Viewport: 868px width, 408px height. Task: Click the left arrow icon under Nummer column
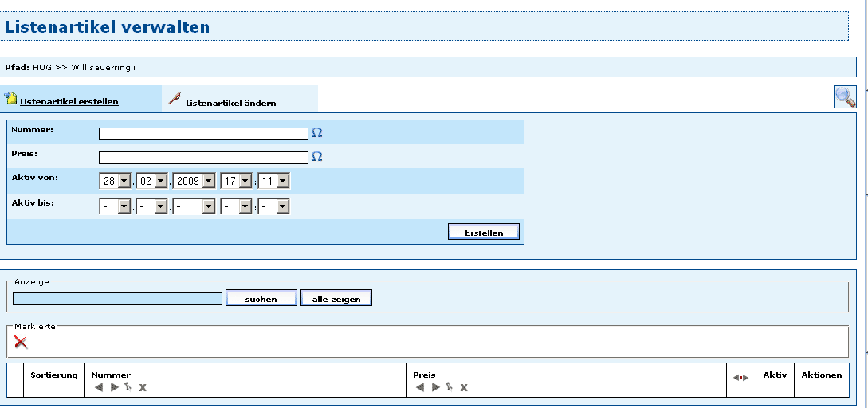click(98, 387)
